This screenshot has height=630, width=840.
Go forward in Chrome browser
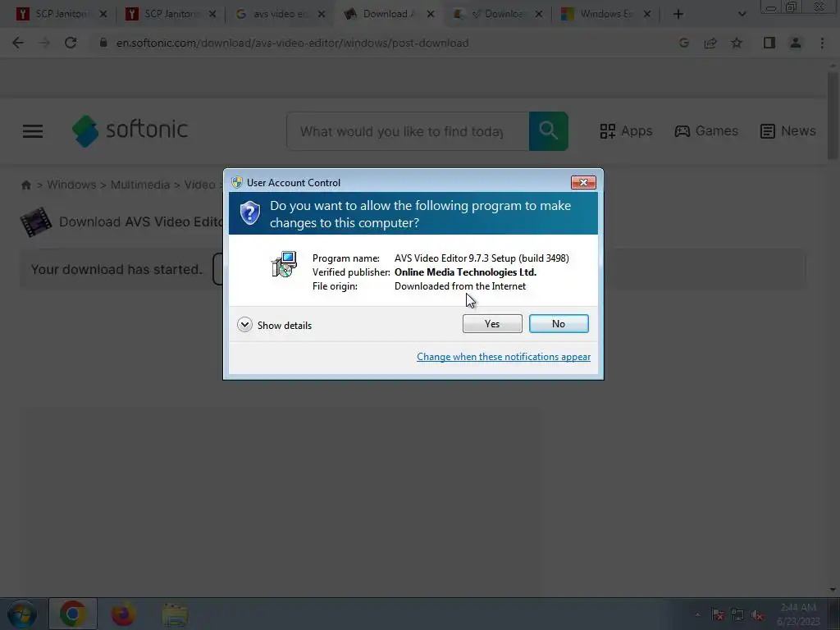44,43
